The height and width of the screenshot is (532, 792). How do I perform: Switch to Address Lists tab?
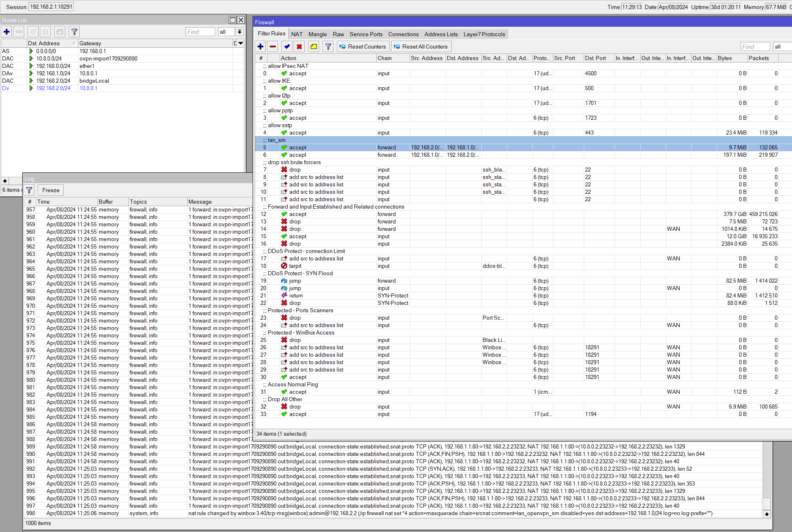441,34
